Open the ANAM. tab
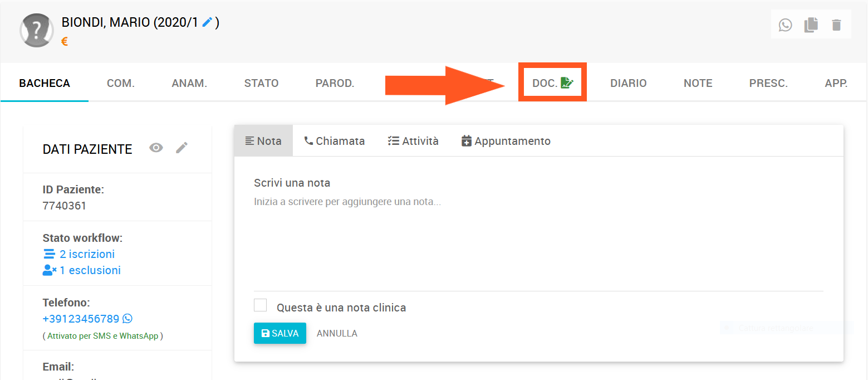The width and height of the screenshot is (868, 380). (189, 84)
